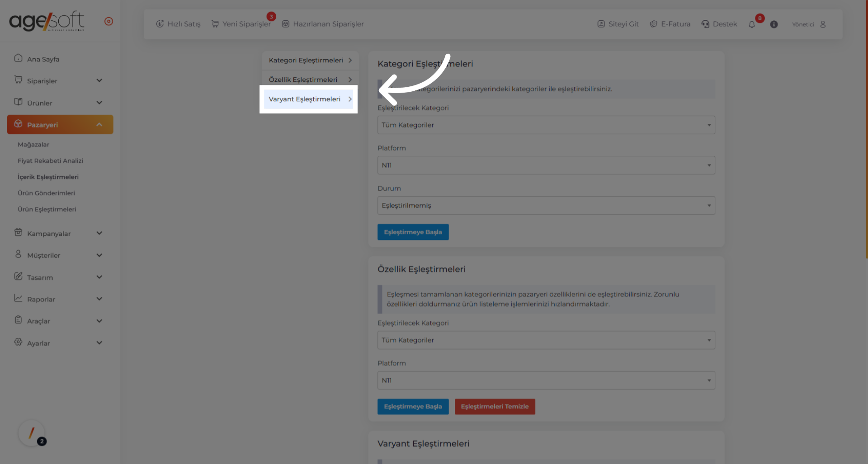Open the Durum Eşleştirilmemiş dropdown
This screenshot has width=868, height=464.
point(546,206)
